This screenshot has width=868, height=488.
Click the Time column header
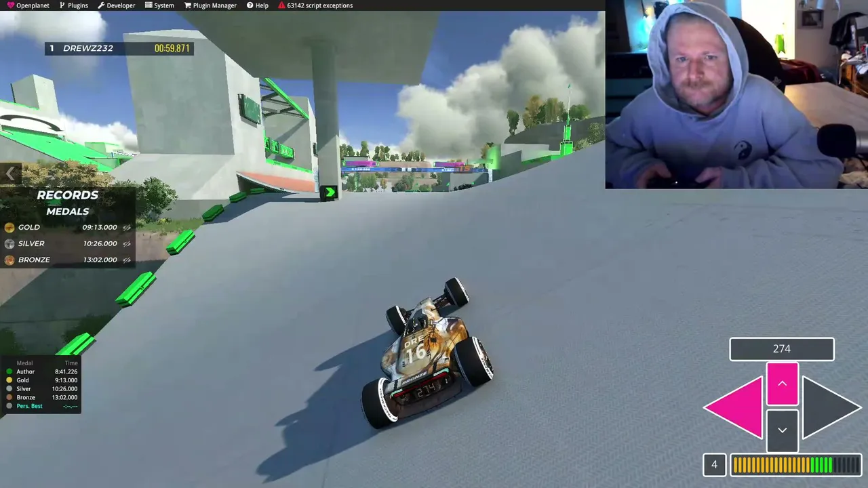pos(71,363)
